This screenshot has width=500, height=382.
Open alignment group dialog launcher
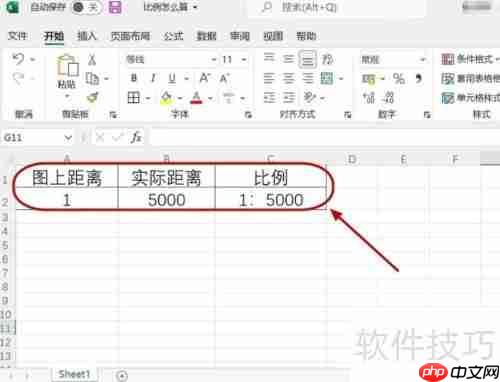pos(347,115)
